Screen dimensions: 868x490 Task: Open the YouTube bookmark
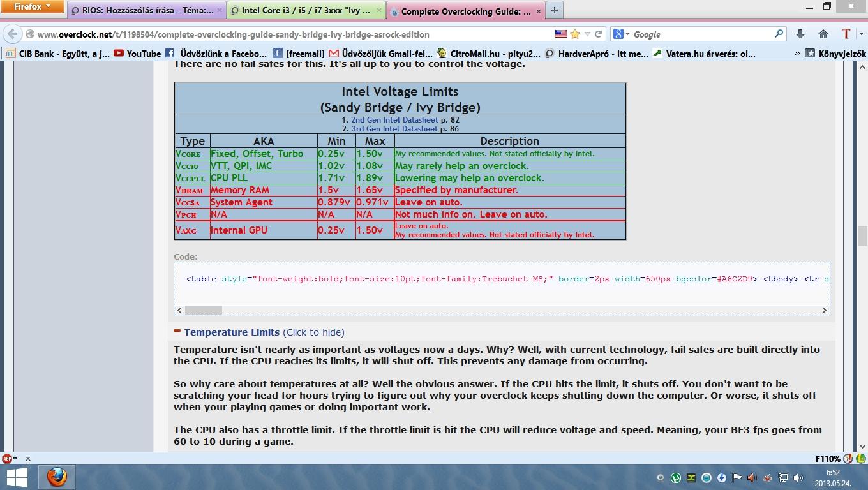coord(137,54)
